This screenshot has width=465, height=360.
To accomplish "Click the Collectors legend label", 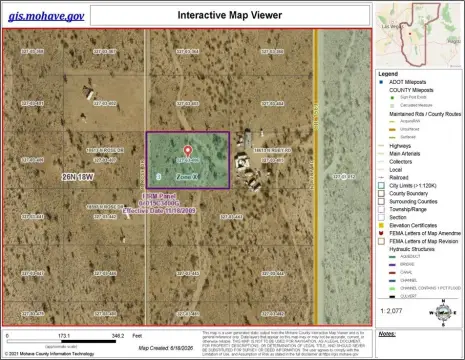I will pos(401,162).
